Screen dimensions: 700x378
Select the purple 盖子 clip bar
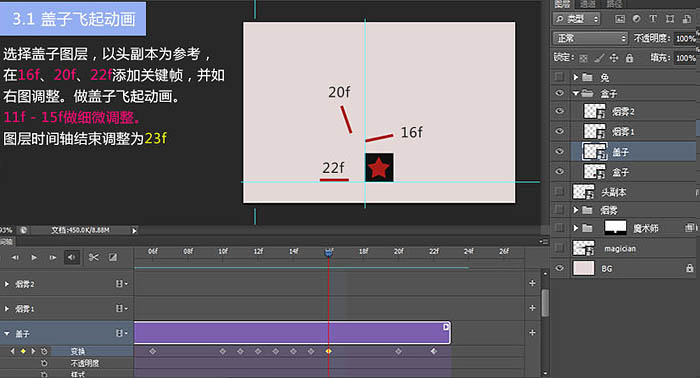tap(292, 333)
